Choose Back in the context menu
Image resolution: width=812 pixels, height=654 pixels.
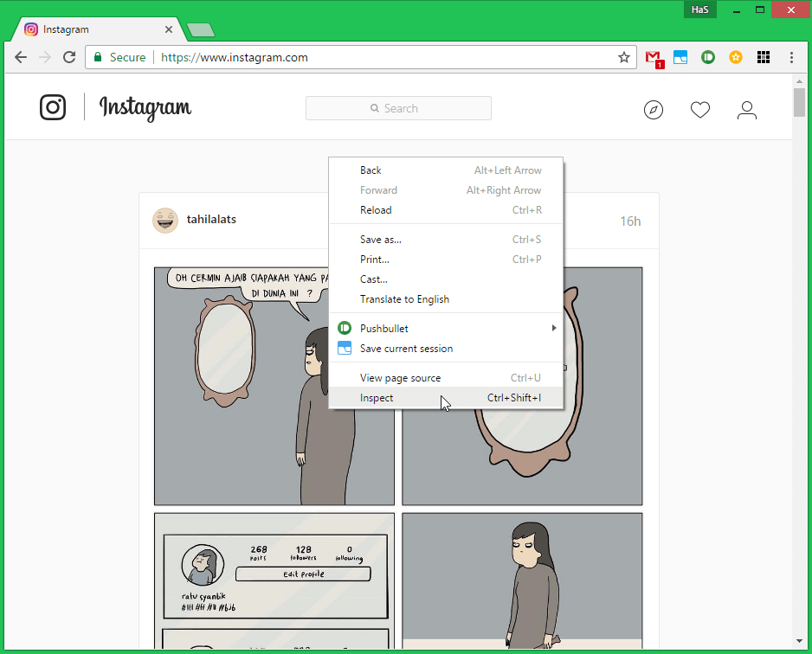click(x=446, y=170)
